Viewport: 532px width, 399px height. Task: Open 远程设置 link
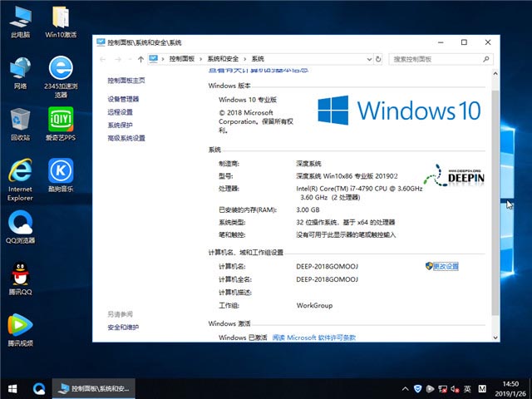[x=120, y=112]
